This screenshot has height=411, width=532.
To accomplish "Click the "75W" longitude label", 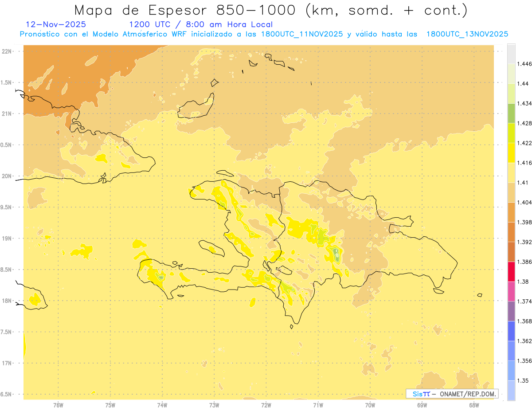I will pos(110,405).
